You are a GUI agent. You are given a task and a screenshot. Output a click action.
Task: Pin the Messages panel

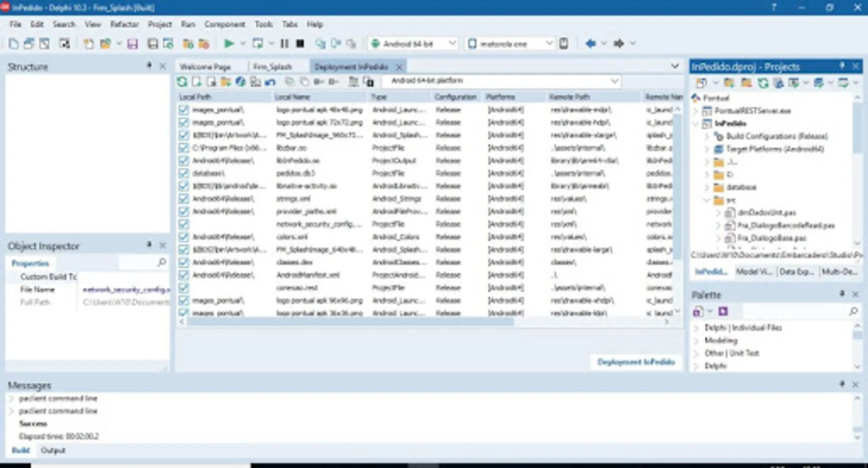[842, 384]
